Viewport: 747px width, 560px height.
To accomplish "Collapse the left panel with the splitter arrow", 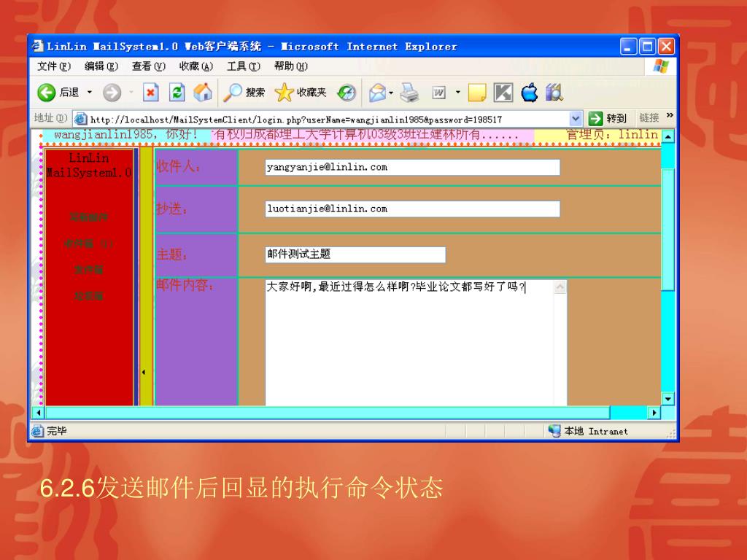I will click(143, 373).
